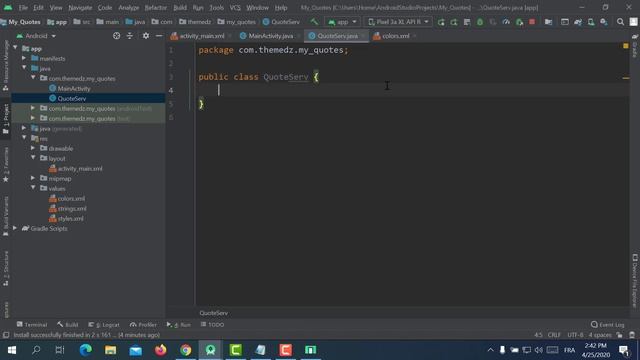Image resolution: width=640 pixels, height=360 pixels.
Task: Open the Android project view dropdown
Action: [x=36, y=36]
